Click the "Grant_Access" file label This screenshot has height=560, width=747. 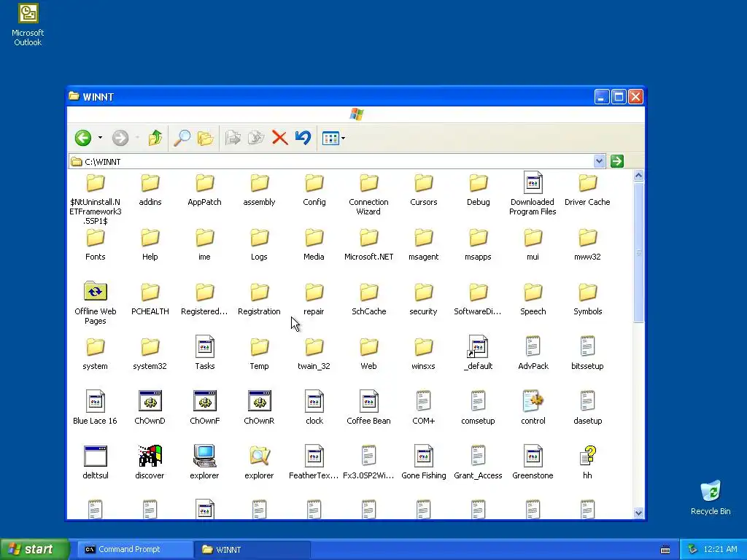pos(478,475)
